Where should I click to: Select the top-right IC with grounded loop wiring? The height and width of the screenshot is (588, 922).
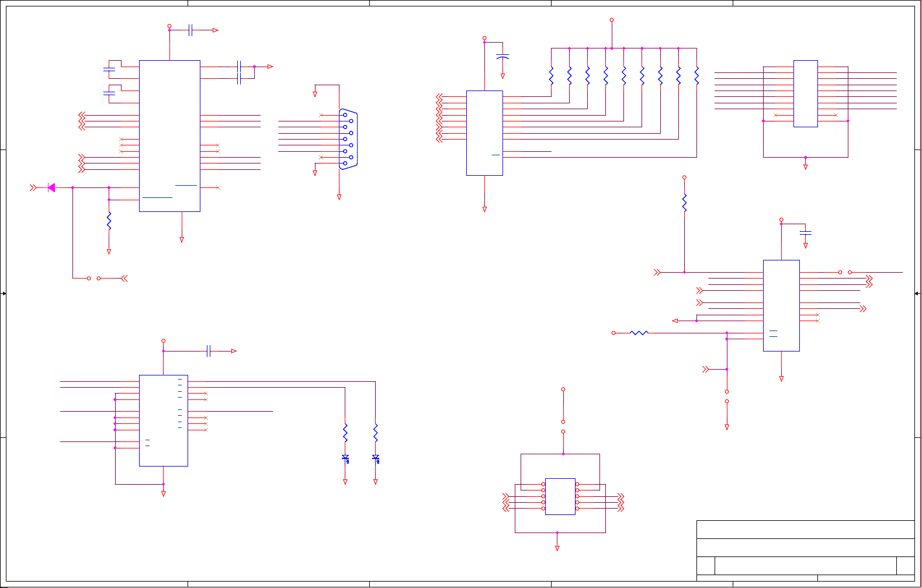point(806,93)
